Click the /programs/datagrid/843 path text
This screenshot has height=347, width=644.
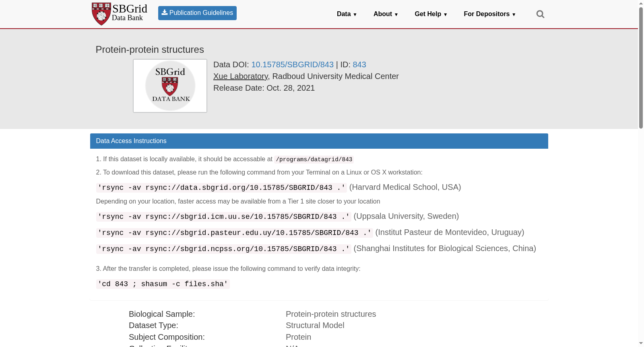tap(314, 160)
